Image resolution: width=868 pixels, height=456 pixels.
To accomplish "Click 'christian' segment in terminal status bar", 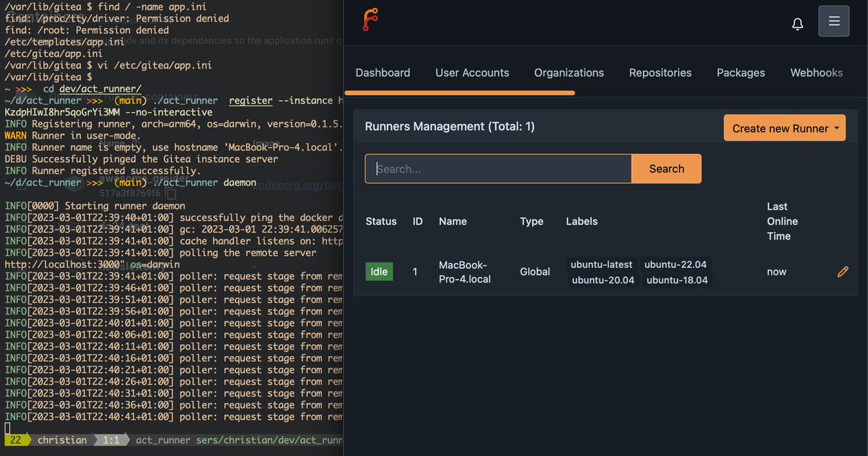I will pyautogui.click(x=61, y=439).
